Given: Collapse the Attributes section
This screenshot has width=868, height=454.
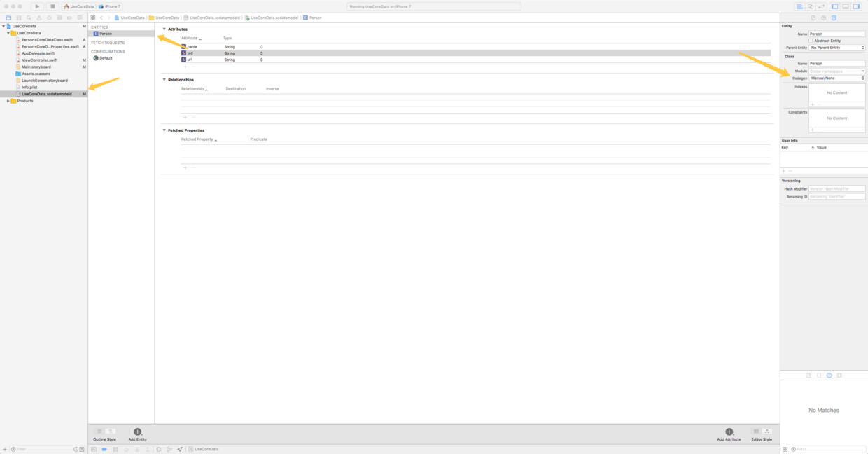Looking at the screenshot, I should (x=164, y=29).
